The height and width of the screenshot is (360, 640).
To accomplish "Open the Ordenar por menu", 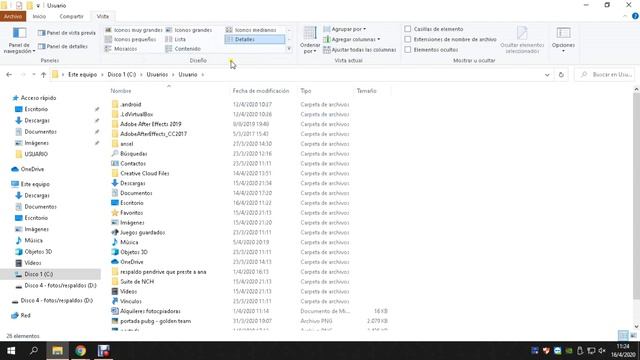I will coord(310,40).
